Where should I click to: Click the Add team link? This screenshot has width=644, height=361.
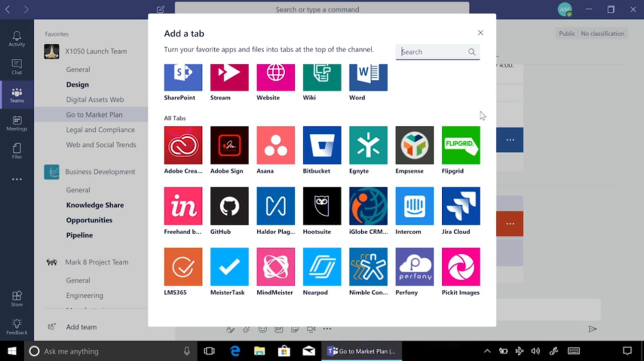point(81,327)
